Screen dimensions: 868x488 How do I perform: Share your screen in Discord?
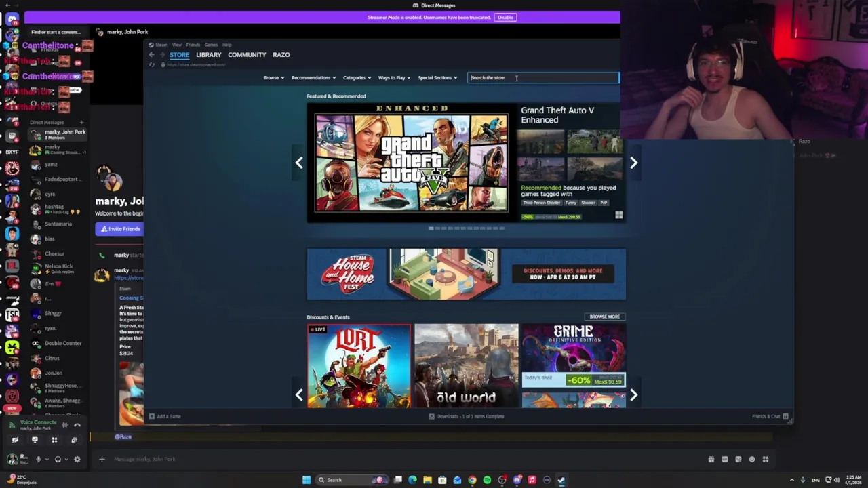pyautogui.click(x=35, y=439)
